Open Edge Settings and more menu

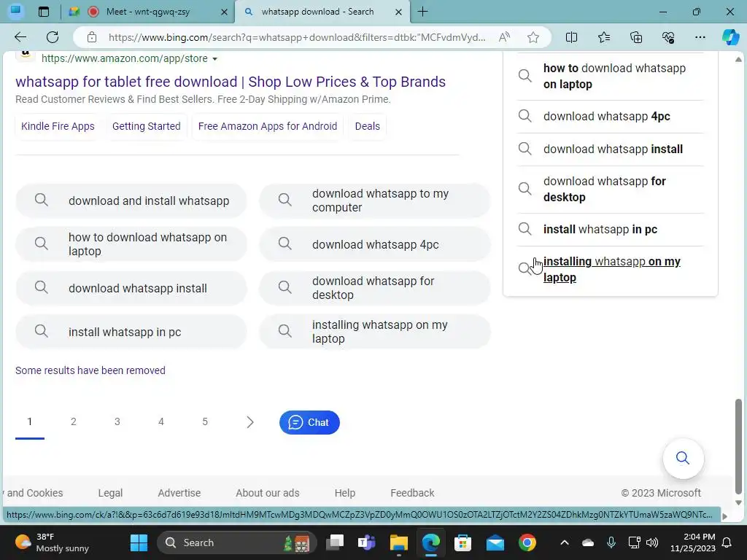(x=700, y=37)
